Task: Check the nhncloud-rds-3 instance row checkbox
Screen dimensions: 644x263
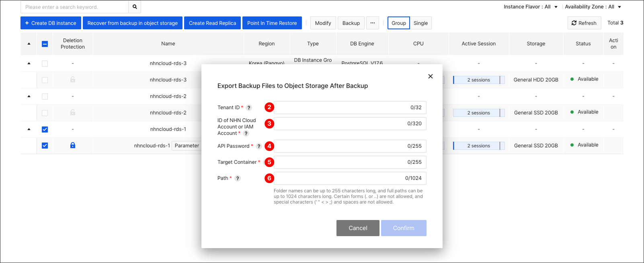Action: click(45, 80)
